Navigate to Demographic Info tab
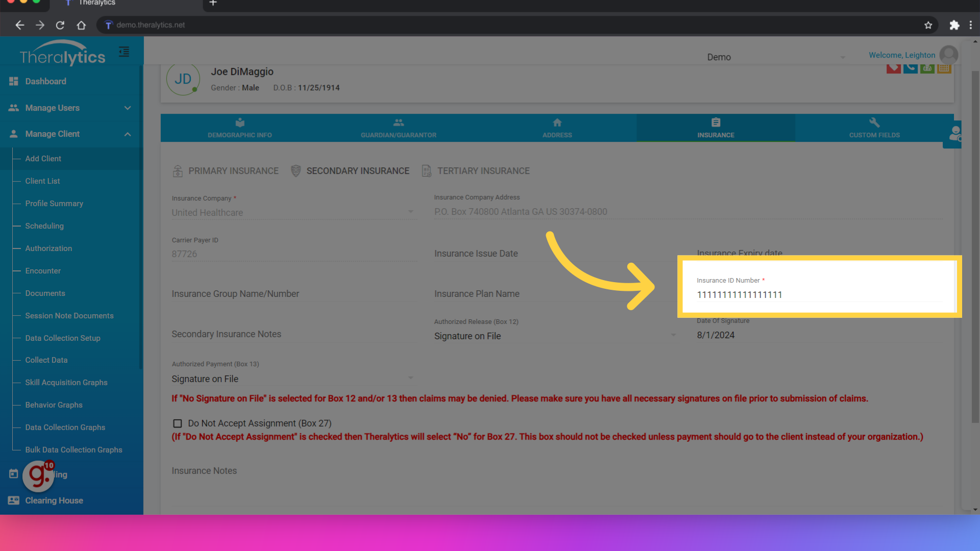Image resolution: width=980 pixels, height=551 pixels. click(239, 128)
